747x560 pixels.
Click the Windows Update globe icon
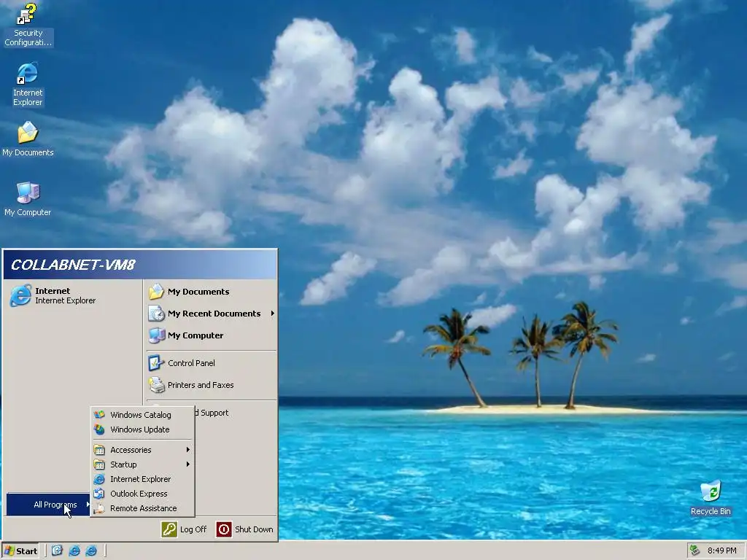(x=99, y=429)
